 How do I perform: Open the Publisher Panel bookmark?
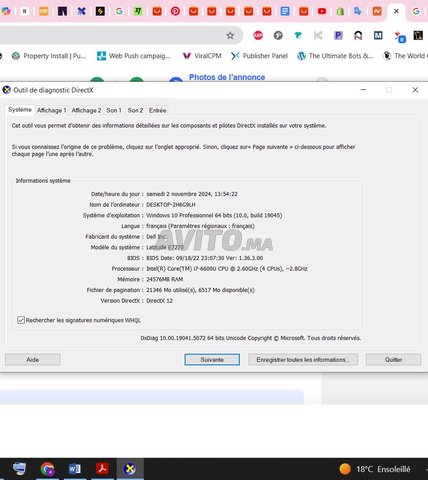(x=259, y=56)
